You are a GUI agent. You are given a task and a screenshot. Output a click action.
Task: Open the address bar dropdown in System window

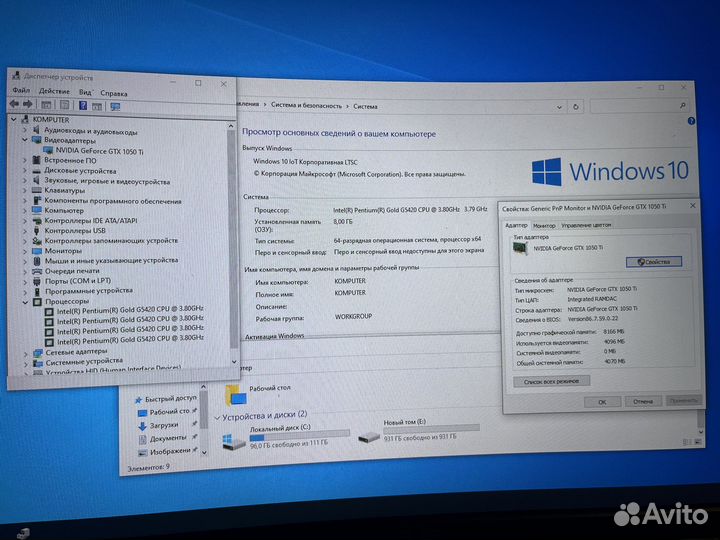559,107
